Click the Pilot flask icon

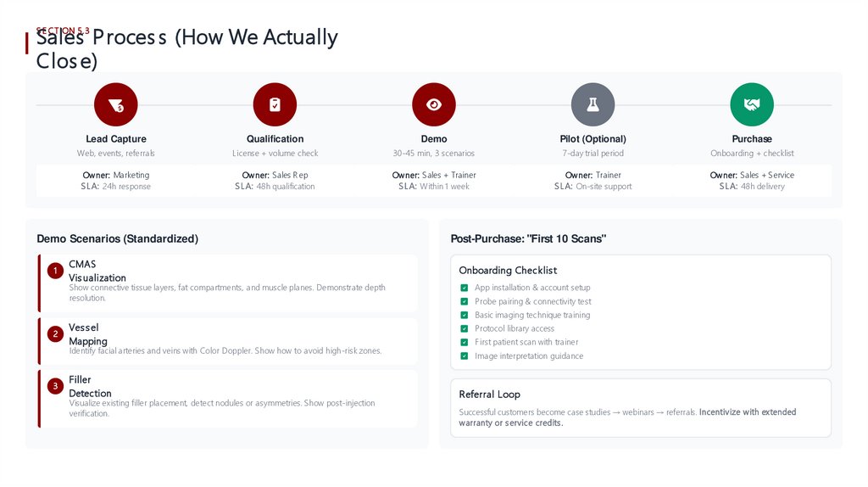point(593,105)
